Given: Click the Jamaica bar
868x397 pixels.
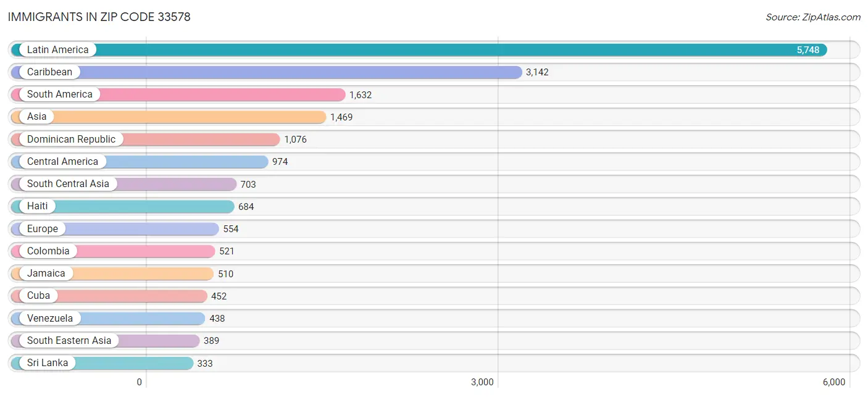Looking at the screenshot, I should [x=142, y=274].
